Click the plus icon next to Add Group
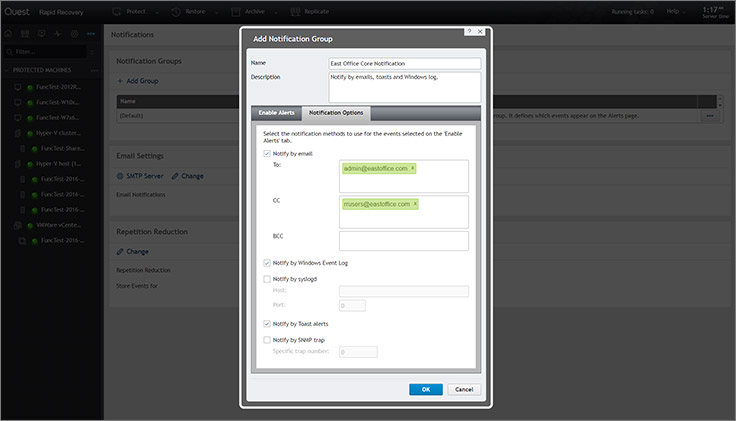The image size is (736, 421). (120, 81)
